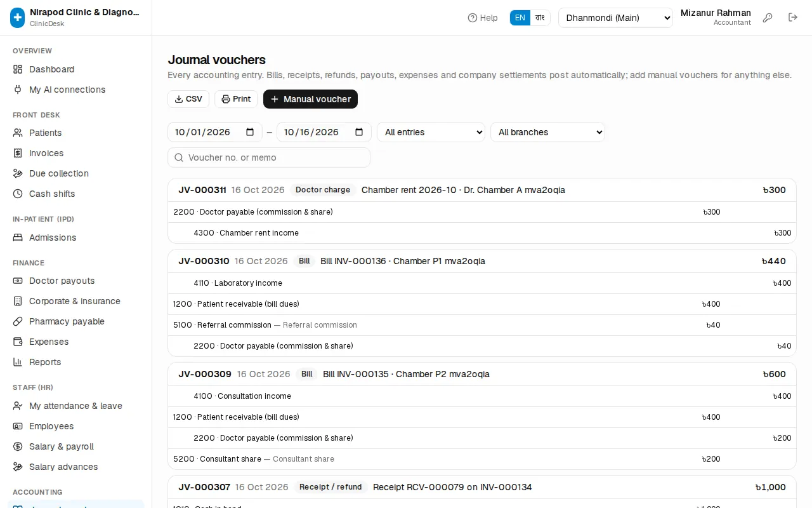This screenshot has height=508, width=812.
Task: Click the Corporate & insurance icon
Action: tap(18, 301)
